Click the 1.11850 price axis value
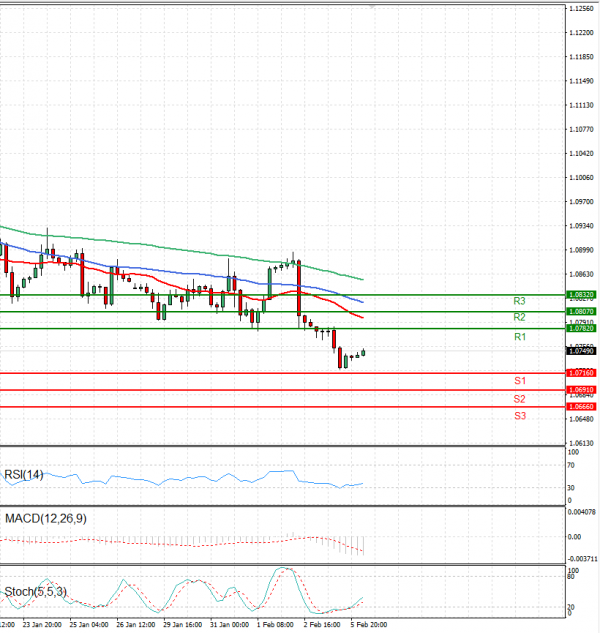Image resolution: width=600 pixels, height=633 pixels. [x=581, y=57]
